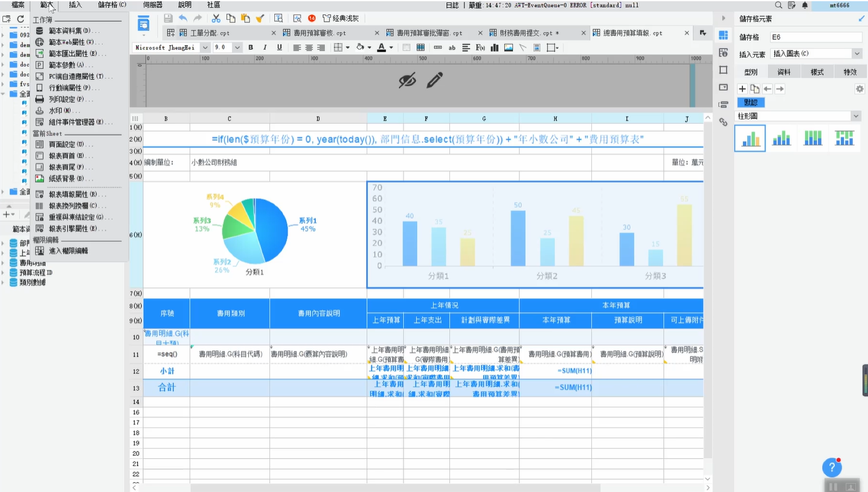Click the red 14 notification badge
The width and height of the screenshot is (868, 492).
(312, 18)
